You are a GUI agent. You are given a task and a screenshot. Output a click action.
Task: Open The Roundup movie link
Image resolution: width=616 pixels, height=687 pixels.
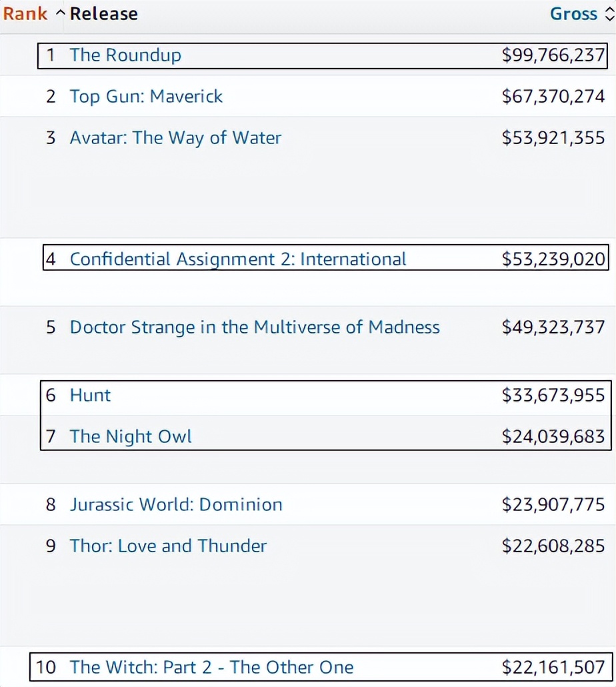click(125, 55)
